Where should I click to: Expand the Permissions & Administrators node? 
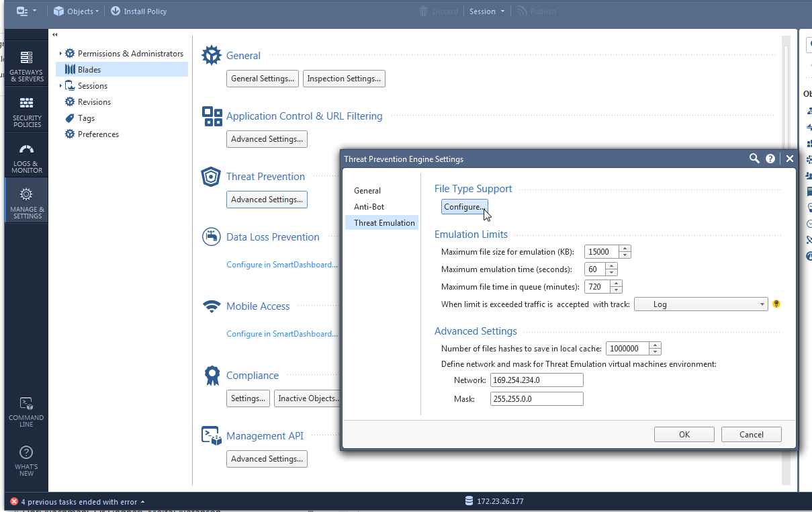pyautogui.click(x=60, y=53)
